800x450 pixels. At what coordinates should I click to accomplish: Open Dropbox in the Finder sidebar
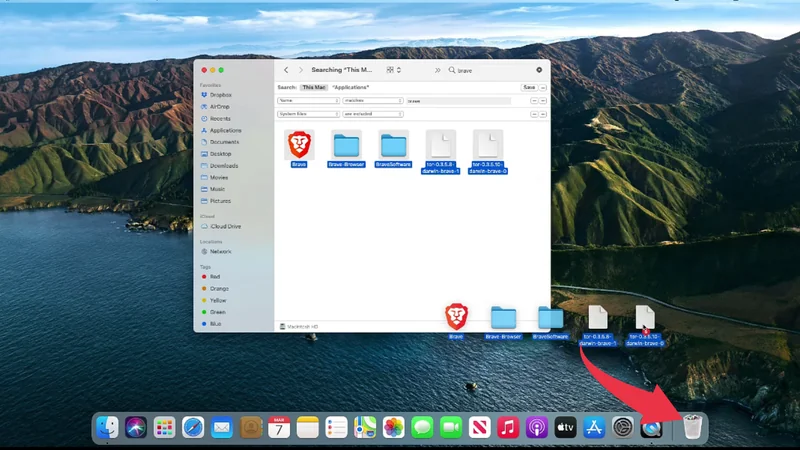(x=220, y=95)
